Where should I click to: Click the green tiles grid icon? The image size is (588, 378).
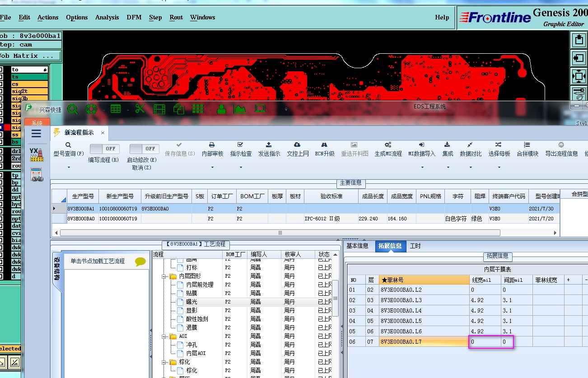coord(198,109)
